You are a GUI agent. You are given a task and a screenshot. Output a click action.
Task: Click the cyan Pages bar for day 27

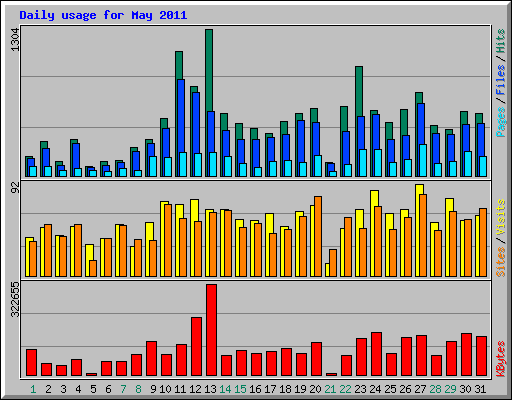click(x=423, y=160)
